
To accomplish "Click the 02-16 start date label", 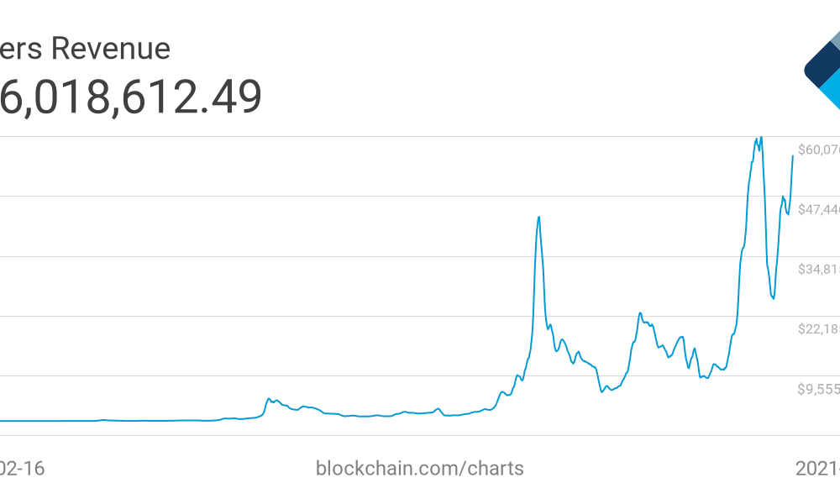I will [22, 469].
